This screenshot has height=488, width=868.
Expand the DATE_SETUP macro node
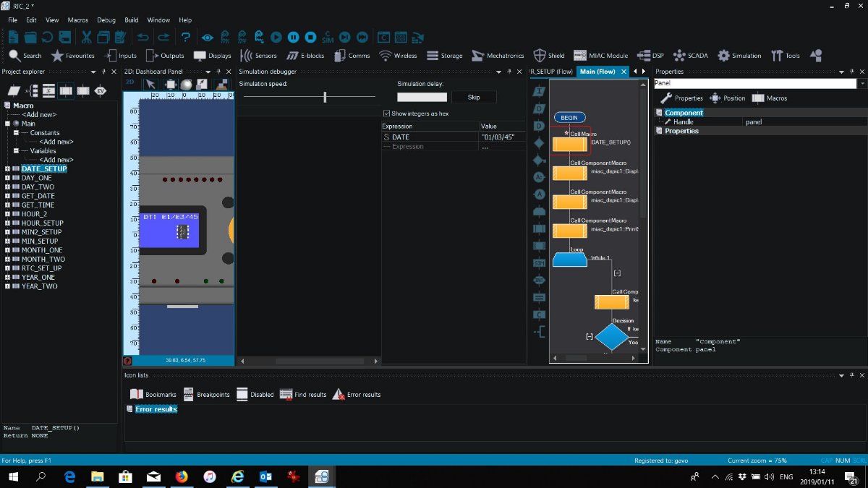7,169
